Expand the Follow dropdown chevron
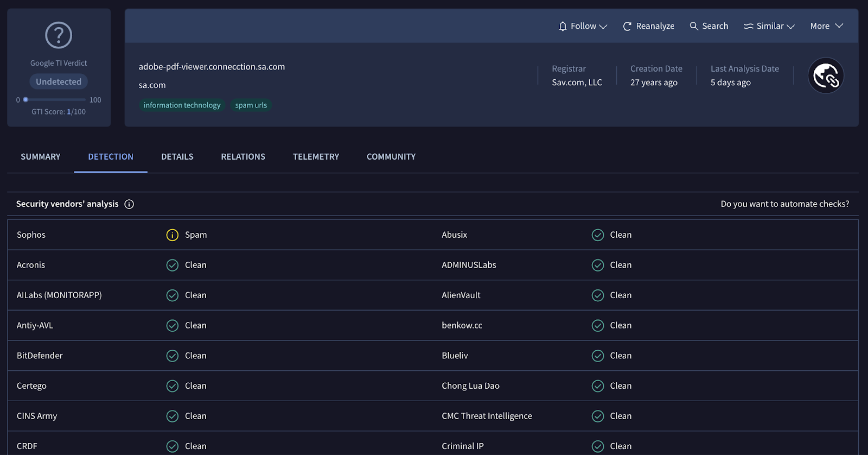The height and width of the screenshot is (455, 868). tap(603, 27)
